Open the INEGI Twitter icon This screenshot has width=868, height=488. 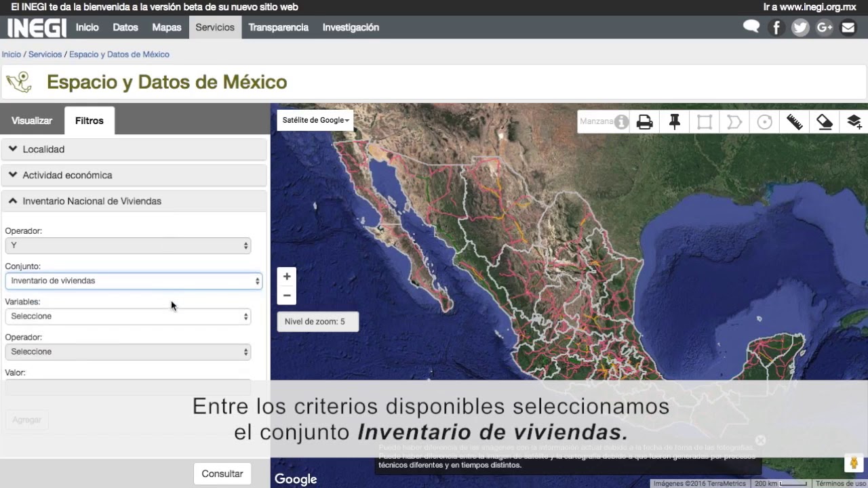tap(800, 28)
